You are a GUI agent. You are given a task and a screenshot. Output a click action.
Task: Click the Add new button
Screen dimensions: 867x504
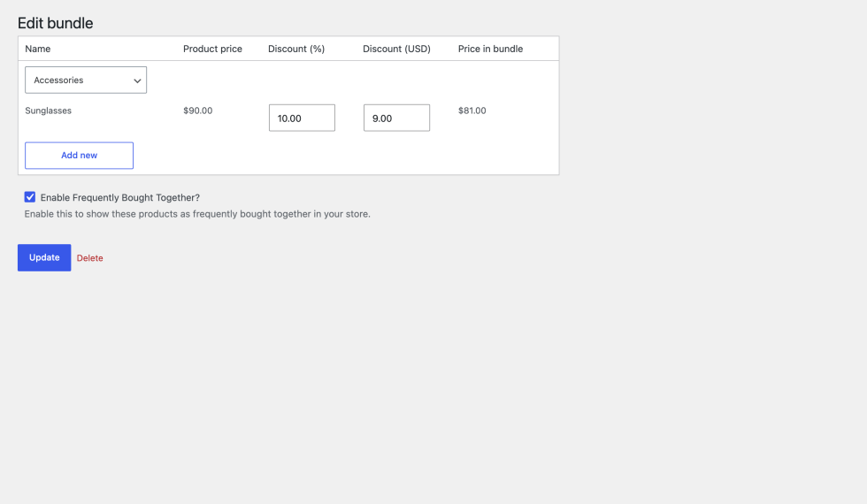click(x=79, y=156)
